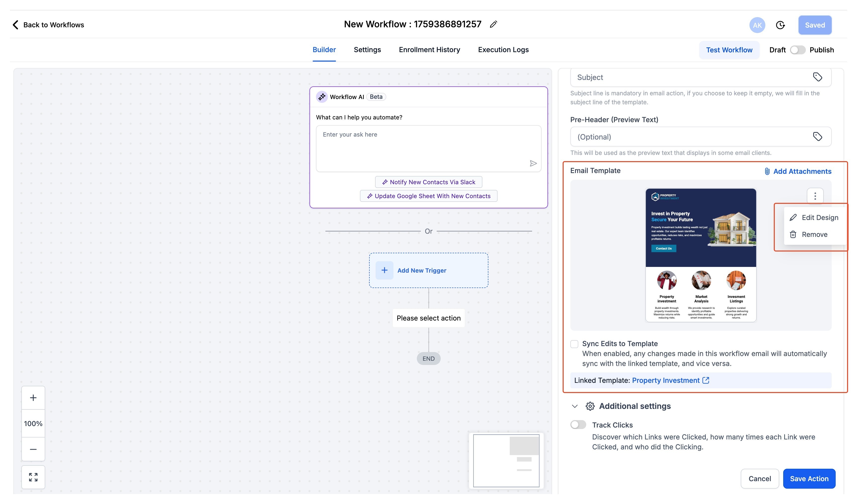Viewport: 858px width, 504px height.
Task: Click the Save Action button
Action: [809, 478]
